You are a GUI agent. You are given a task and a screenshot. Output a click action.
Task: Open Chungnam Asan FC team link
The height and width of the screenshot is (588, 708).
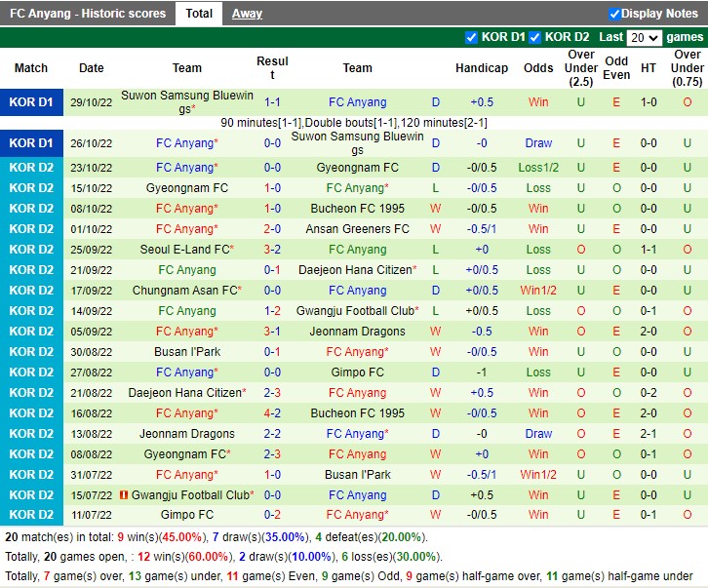point(184,291)
